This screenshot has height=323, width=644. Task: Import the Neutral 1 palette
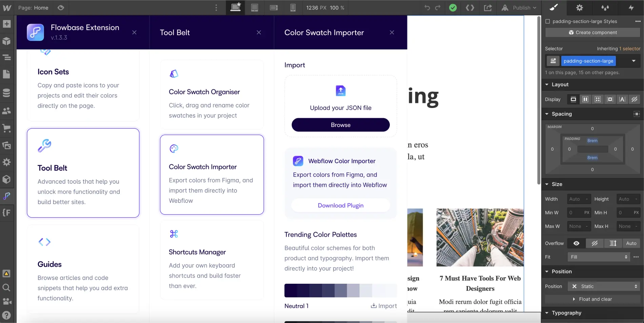coord(384,306)
